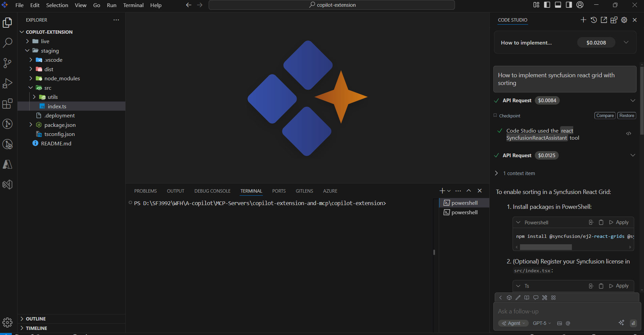
Task: Click the attach image icon near GPT-5
Action: click(560, 323)
